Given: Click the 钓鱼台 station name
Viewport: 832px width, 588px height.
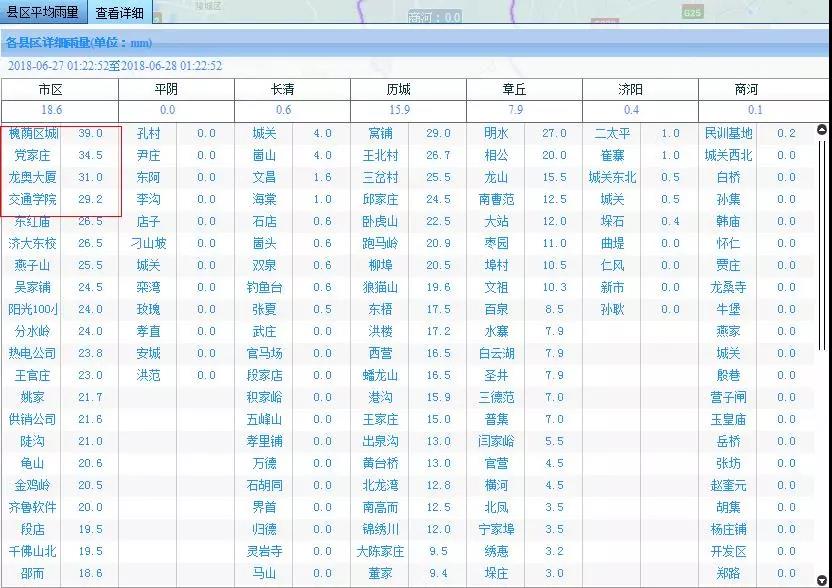Looking at the screenshot, I should click(264, 288).
